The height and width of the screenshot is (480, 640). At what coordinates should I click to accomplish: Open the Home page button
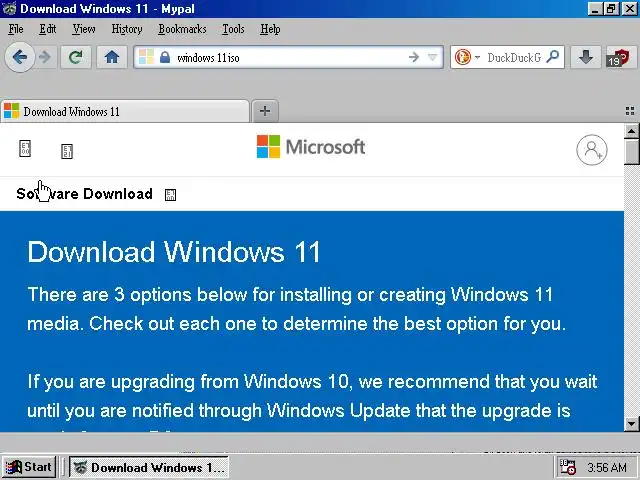[111, 57]
